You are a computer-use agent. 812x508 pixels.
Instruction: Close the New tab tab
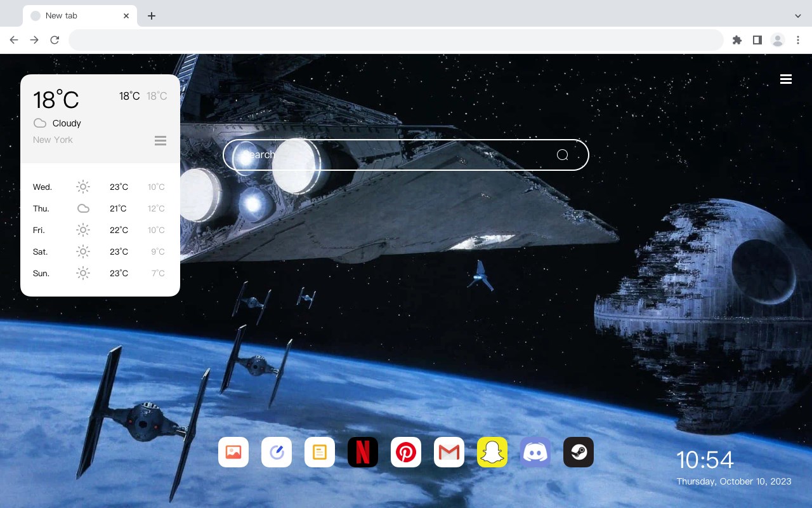click(126, 16)
